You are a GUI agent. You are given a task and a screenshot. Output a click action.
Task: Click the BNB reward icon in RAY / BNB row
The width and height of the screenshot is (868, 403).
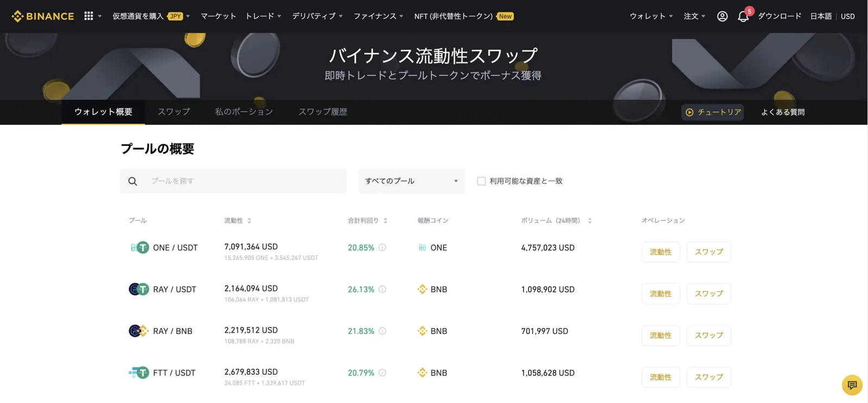point(422,331)
